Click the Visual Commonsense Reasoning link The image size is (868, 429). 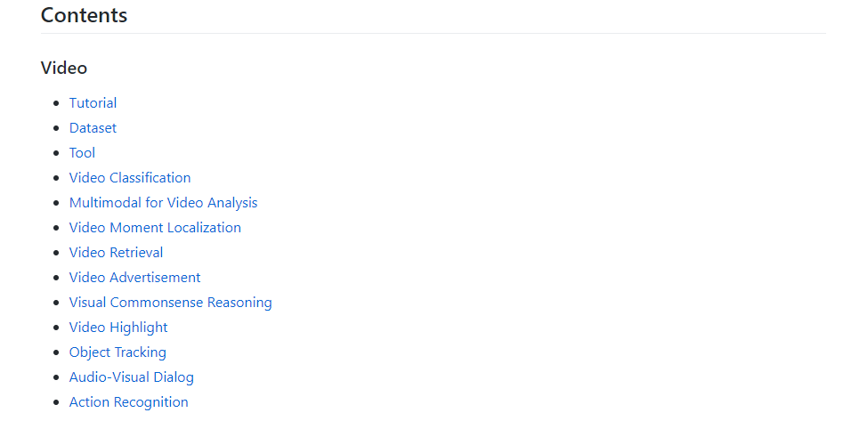pyautogui.click(x=171, y=303)
